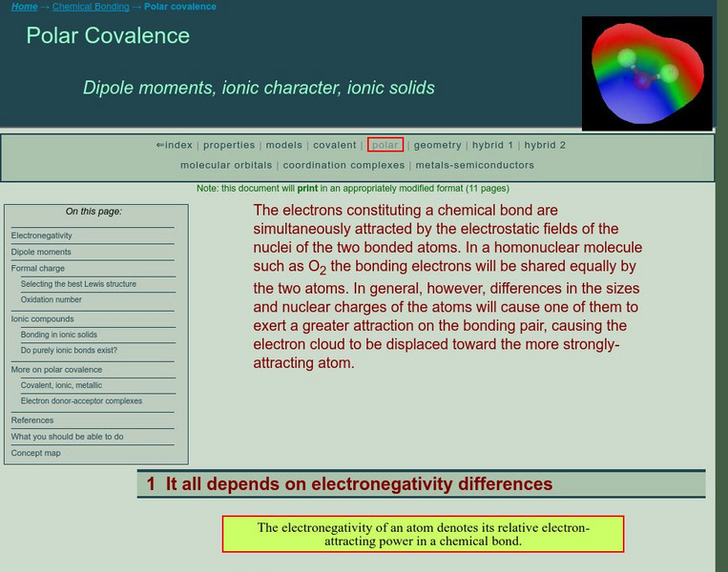Click the yellow electronegativity definition box
Image resolution: width=728 pixels, height=572 pixels.
click(x=423, y=534)
